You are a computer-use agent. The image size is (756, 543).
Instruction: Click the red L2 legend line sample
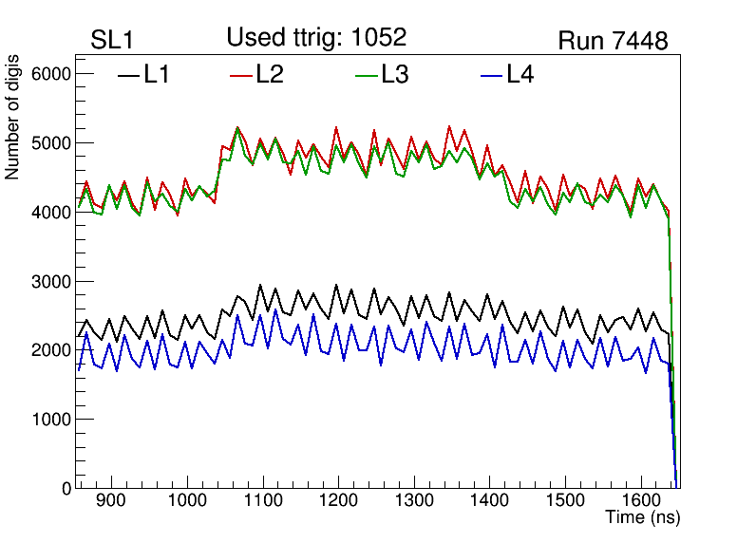[x=242, y=76]
